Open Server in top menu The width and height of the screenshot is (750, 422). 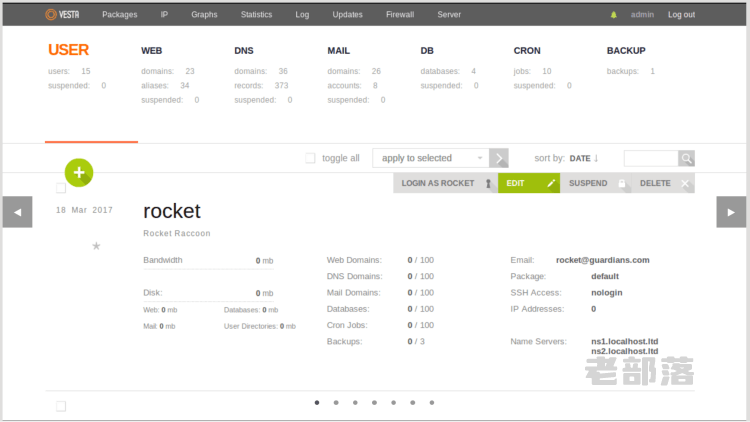[449, 14]
